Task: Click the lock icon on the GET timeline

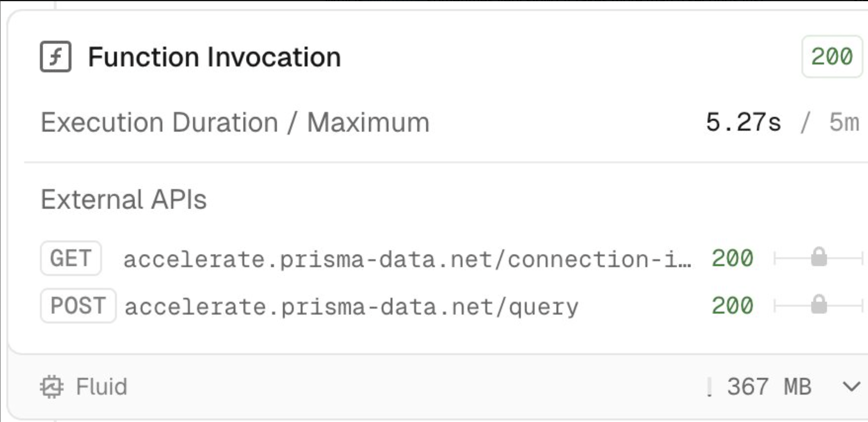Action: 819,257
